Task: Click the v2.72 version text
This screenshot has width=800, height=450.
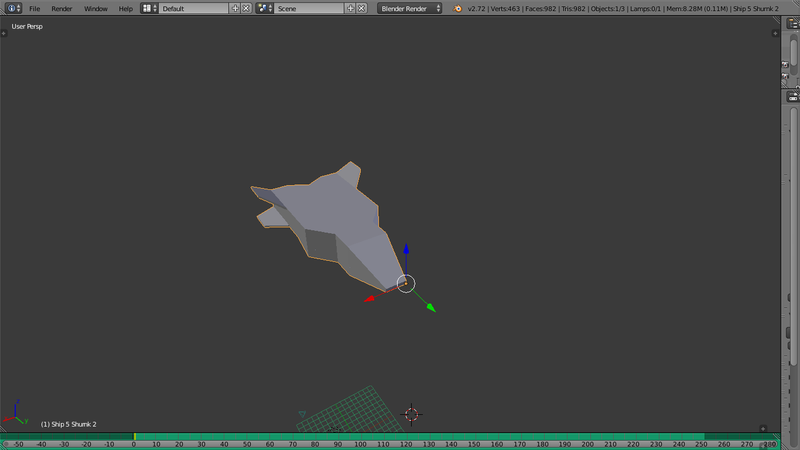Action: coord(476,9)
